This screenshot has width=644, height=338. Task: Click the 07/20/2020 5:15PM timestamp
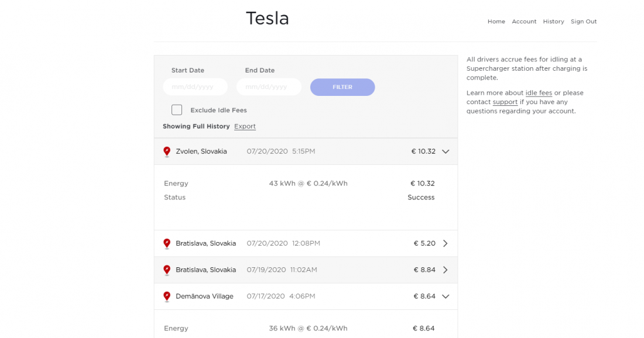tap(281, 151)
